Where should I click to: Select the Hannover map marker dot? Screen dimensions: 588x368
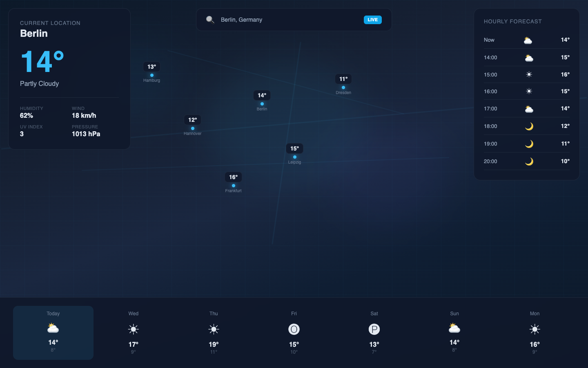(x=193, y=128)
